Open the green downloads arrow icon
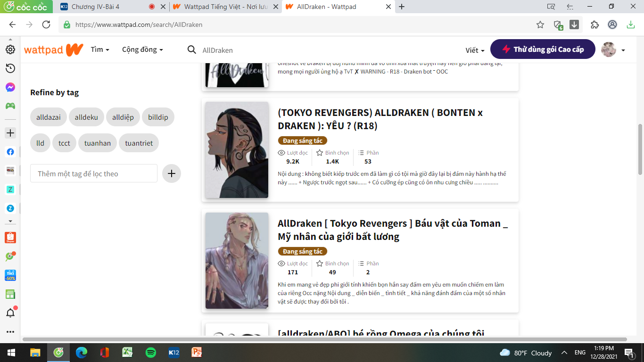 pyautogui.click(x=631, y=25)
